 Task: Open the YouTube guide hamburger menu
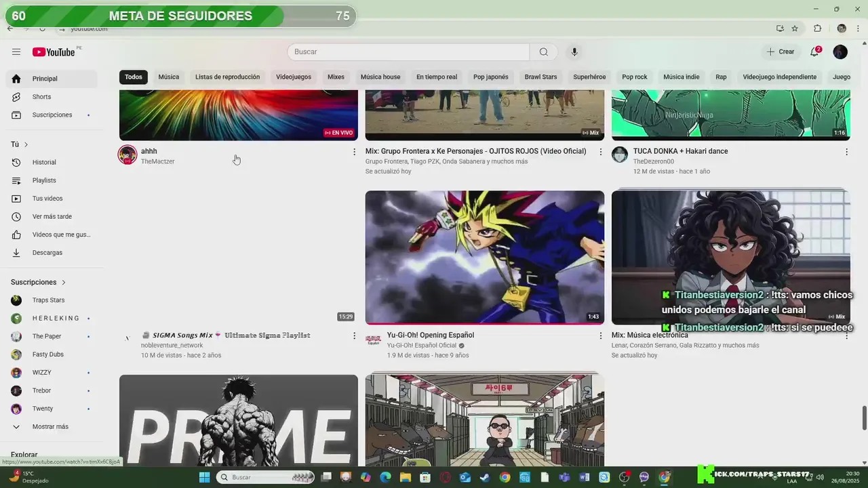click(x=16, y=52)
